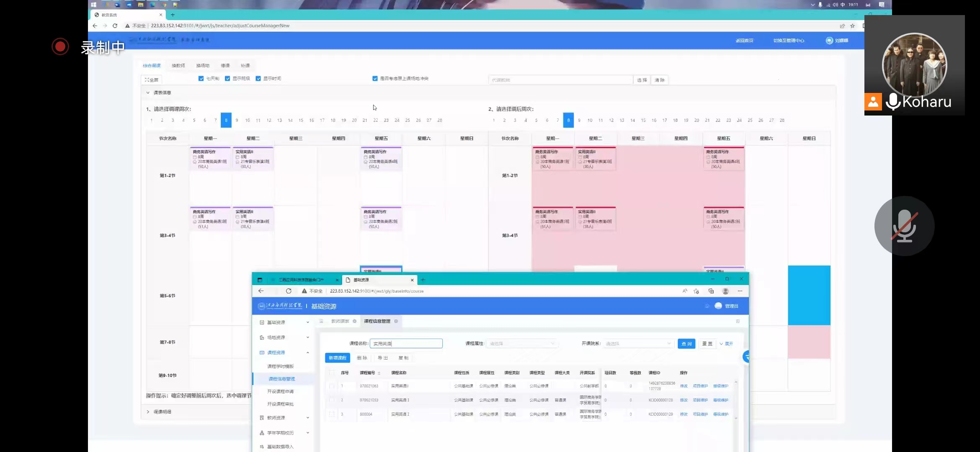Click the Edge profile avatar icon
This screenshot has width=980, height=452.
click(725, 291)
